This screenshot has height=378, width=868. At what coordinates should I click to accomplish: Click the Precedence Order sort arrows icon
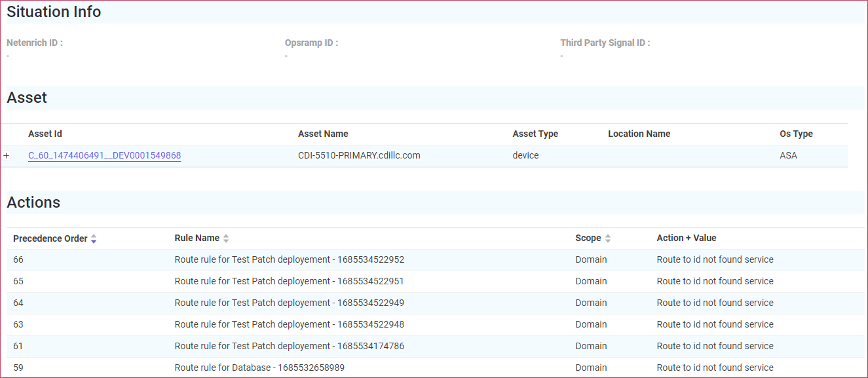[94, 238]
